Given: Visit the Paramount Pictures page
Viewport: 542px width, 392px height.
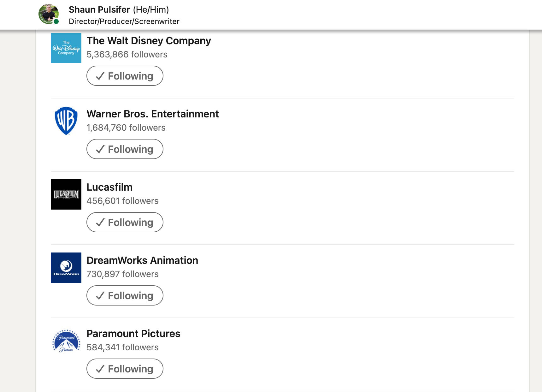Looking at the screenshot, I should (133, 334).
